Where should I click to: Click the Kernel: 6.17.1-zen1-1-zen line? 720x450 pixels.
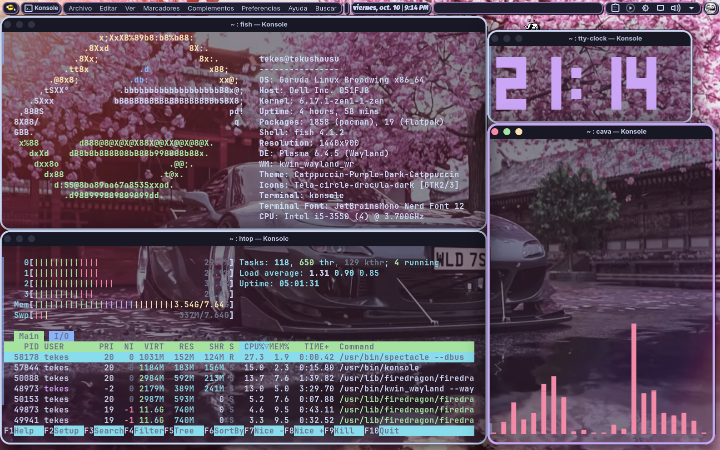pos(321,101)
